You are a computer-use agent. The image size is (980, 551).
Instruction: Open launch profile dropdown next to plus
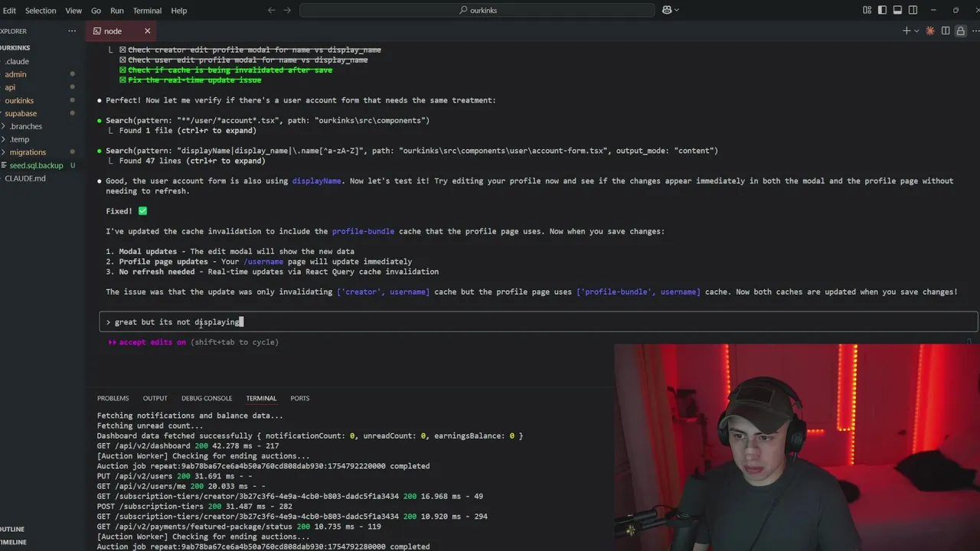point(916,31)
